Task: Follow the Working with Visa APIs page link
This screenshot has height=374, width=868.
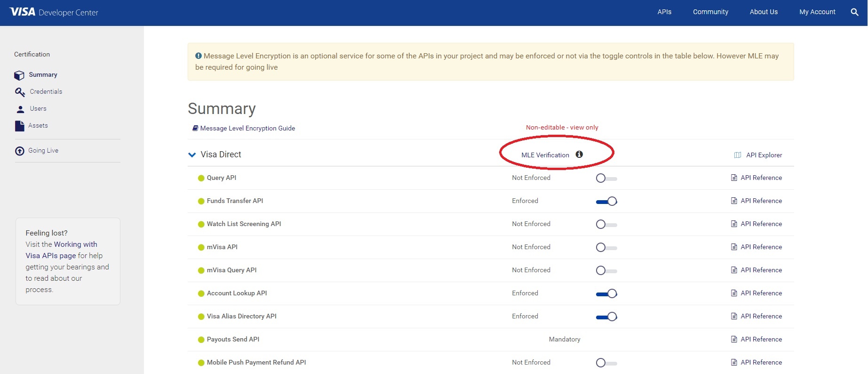Action: pyautogui.click(x=61, y=250)
